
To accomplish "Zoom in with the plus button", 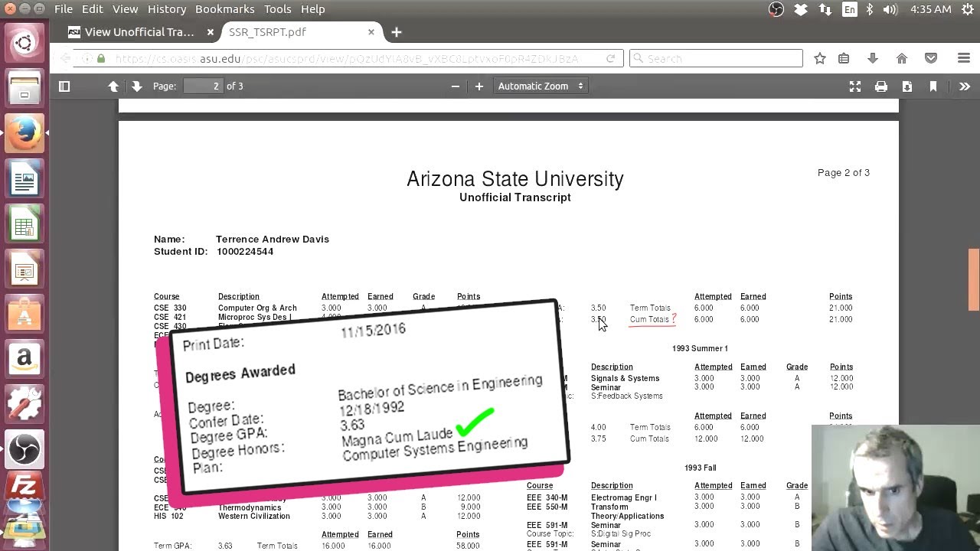I will [479, 86].
